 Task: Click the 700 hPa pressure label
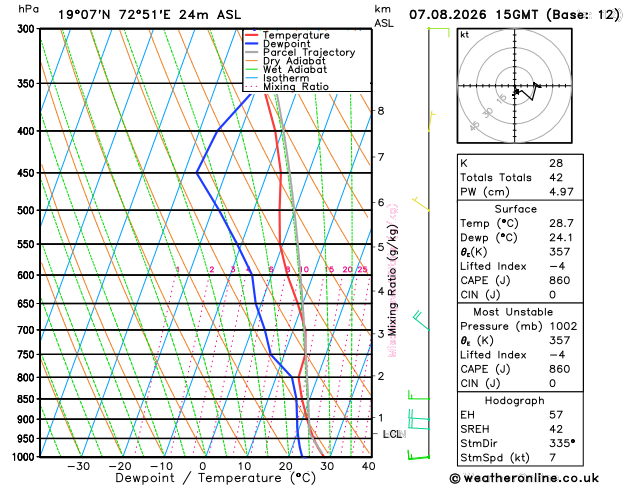click(28, 330)
